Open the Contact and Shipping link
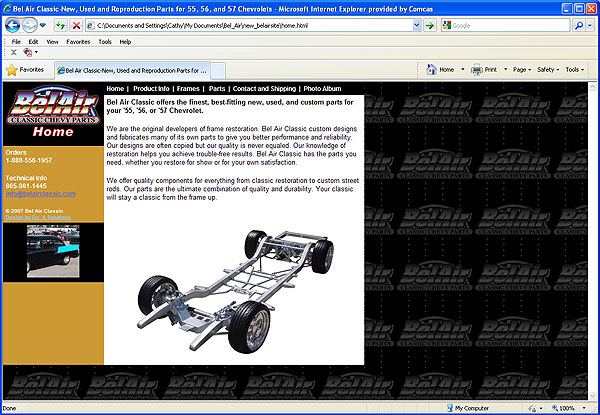 tap(264, 89)
